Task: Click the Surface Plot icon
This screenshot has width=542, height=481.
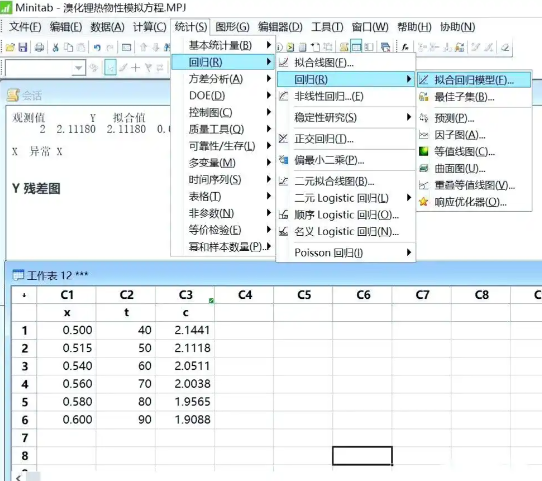Action: coord(424,168)
